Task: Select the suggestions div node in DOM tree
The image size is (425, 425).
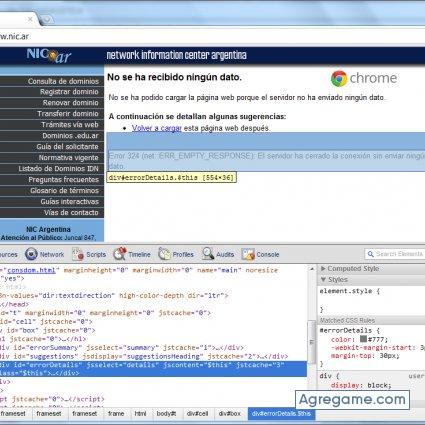Action: (x=144, y=356)
